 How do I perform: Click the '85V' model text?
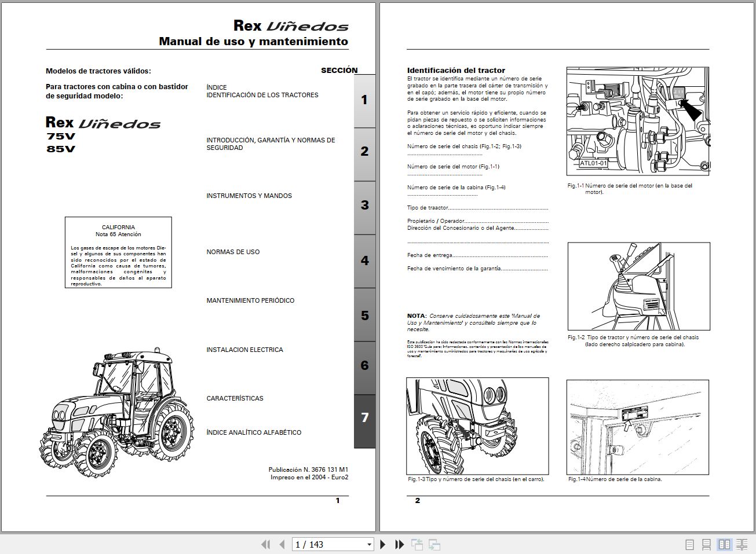pos(61,149)
